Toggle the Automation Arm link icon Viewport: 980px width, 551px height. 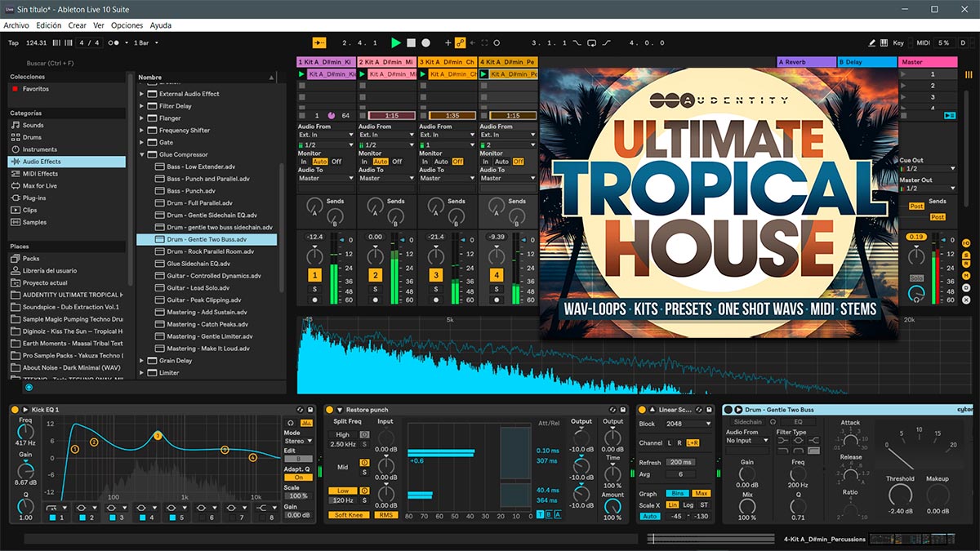pos(461,42)
